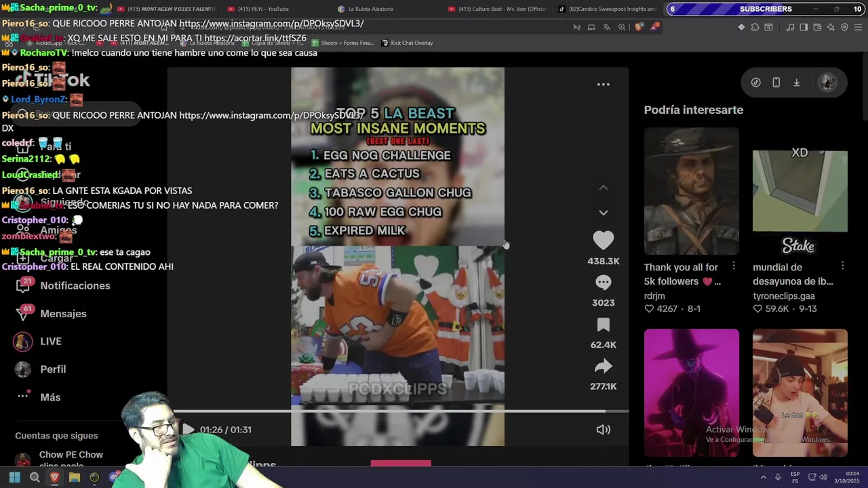Click the Mensajes icon with badge 61

pos(23,313)
